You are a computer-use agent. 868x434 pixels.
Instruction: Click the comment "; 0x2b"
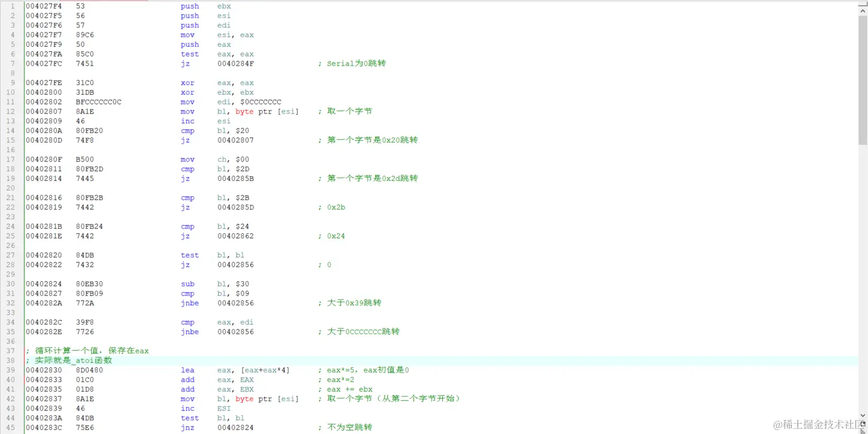[332, 208]
